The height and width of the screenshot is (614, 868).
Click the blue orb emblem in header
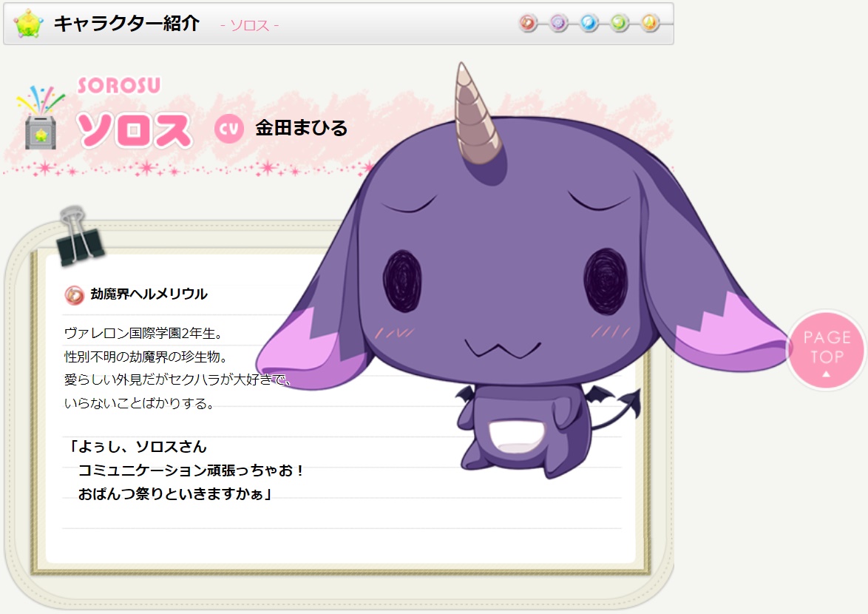[x=589, y=23]
